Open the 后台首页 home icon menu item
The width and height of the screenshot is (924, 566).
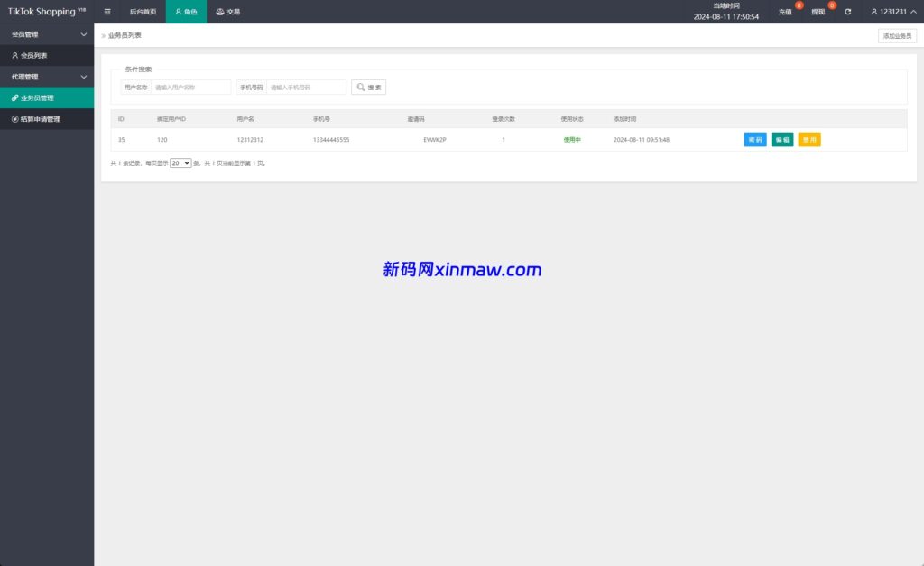[144, 12]
